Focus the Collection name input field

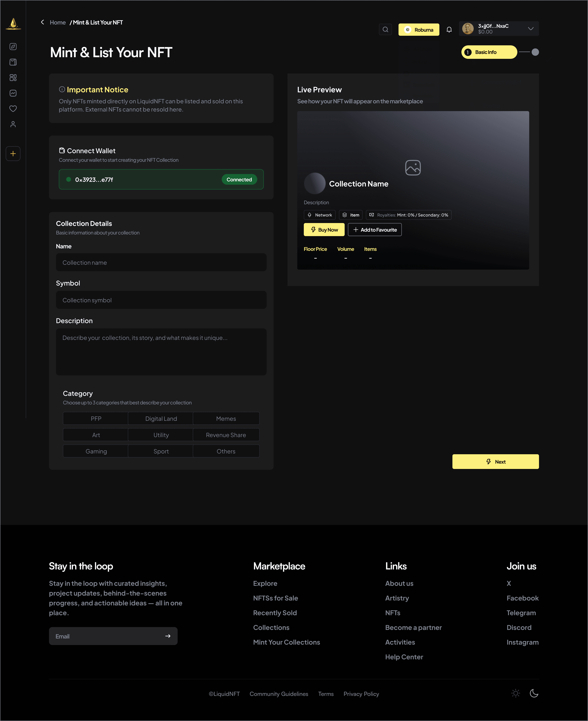(x=161, y=262)
